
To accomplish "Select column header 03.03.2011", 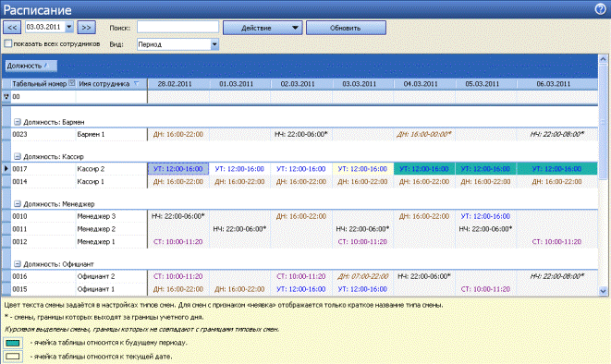I will 363,84.
